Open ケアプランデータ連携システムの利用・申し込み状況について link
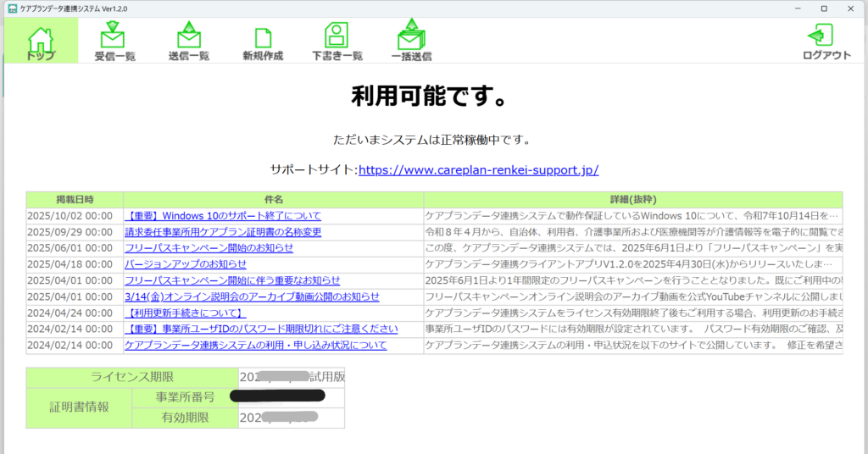 point(255,345)
